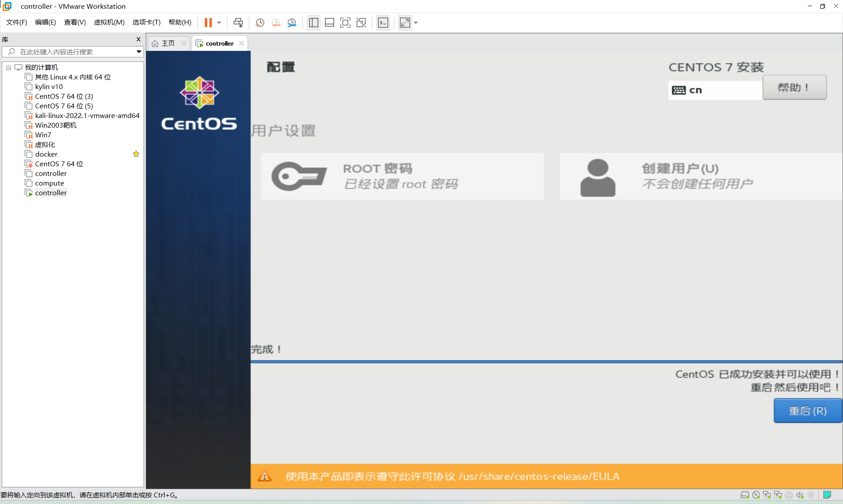Open the snapshot manager icon

point(292,23)
